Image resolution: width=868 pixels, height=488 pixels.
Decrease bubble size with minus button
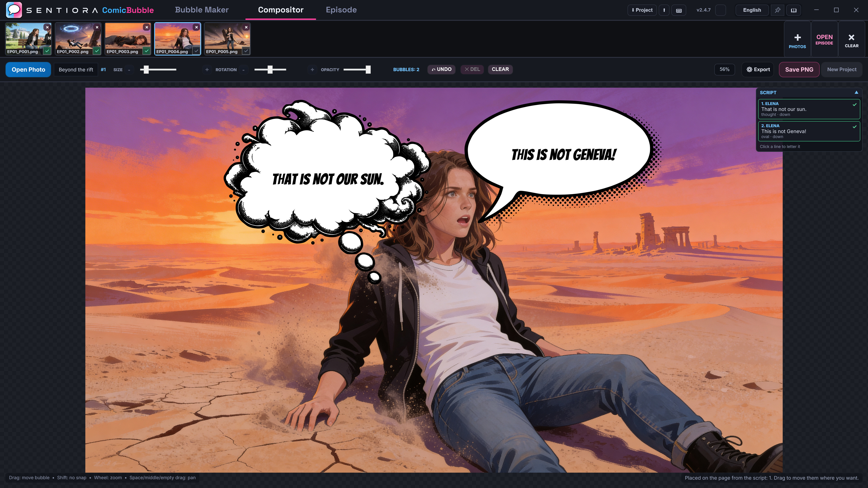point(129,70)
